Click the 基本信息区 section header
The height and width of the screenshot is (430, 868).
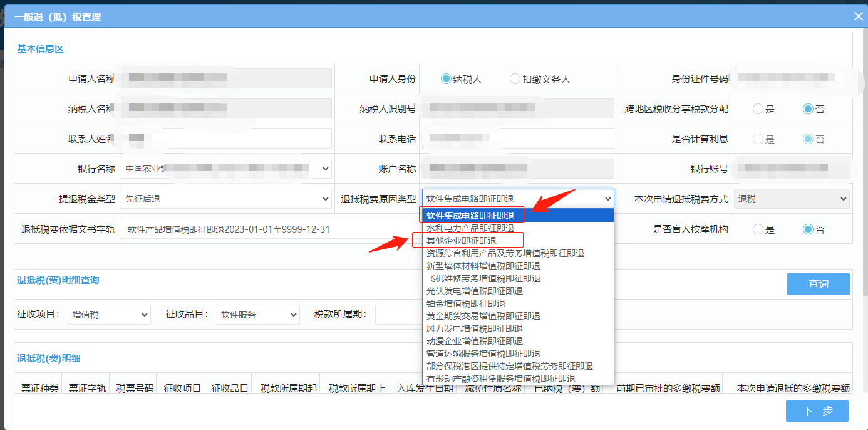(x=40, y=48)
